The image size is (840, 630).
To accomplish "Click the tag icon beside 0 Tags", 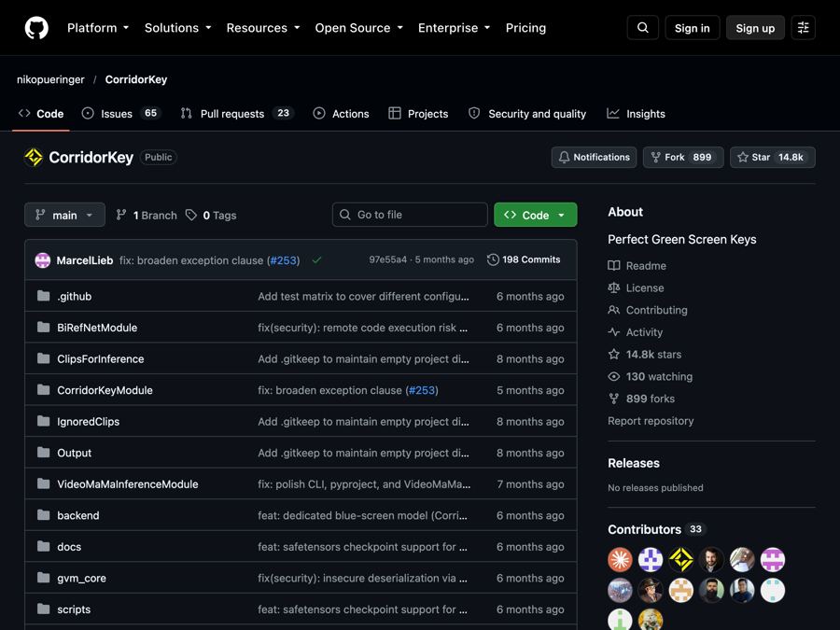I will [x=191, y=215].
